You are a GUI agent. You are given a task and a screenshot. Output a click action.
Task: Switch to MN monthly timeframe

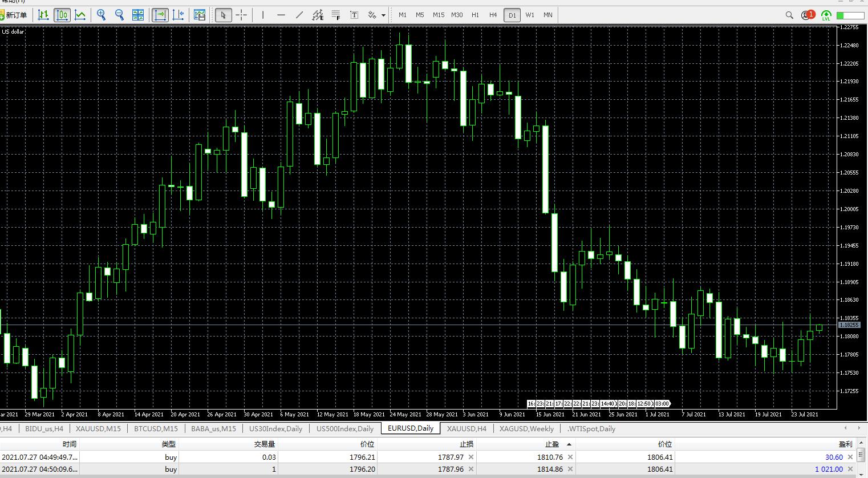click(x=548, y=15)
